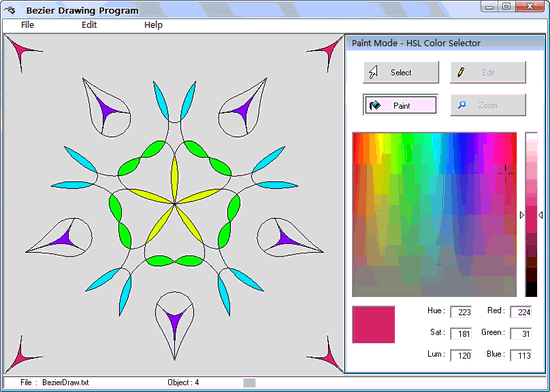Click the arrow icon on Select button
Image resolution: width=550 pixels, height=392 pixels.
373,72
